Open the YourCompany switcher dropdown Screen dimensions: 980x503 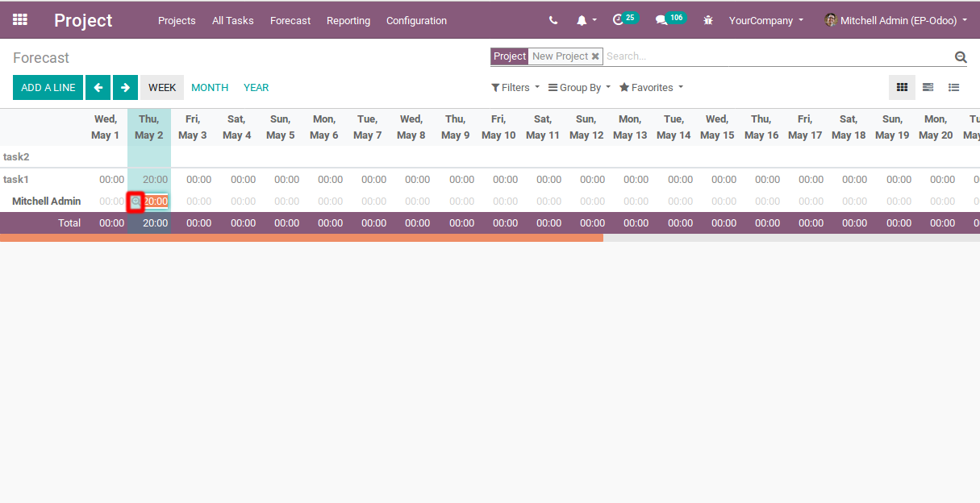(766, 20)
